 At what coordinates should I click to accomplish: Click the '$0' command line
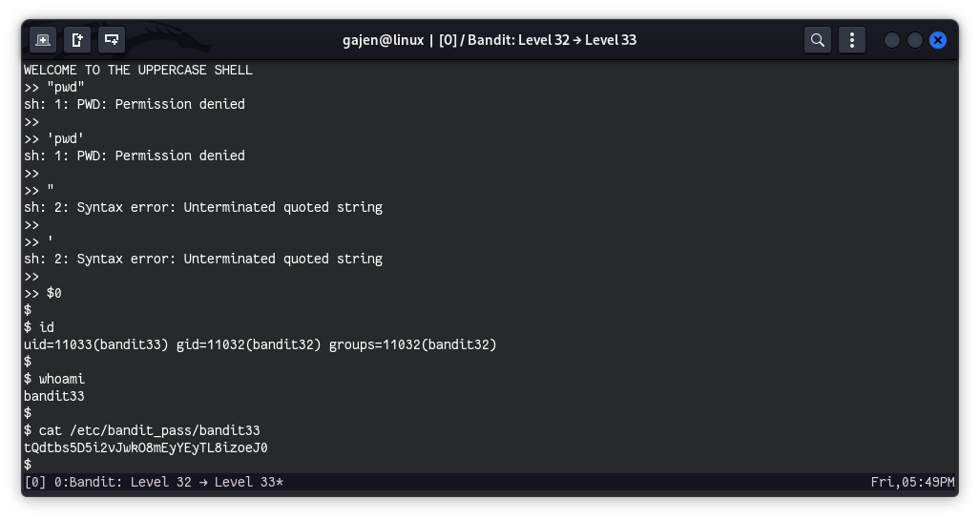point(53,293)
